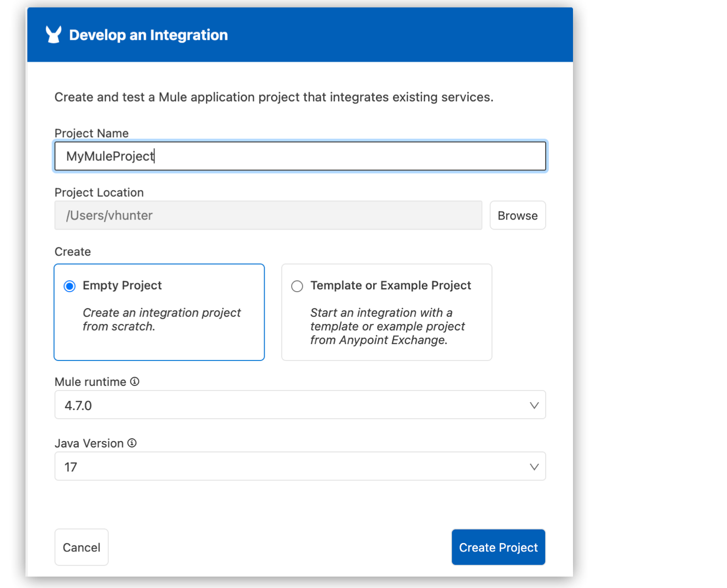The height and width of the screenshot is (588, 727).
Task: Click the 'Create an integration project from scratch' description
Action: [x=162, y=319]
